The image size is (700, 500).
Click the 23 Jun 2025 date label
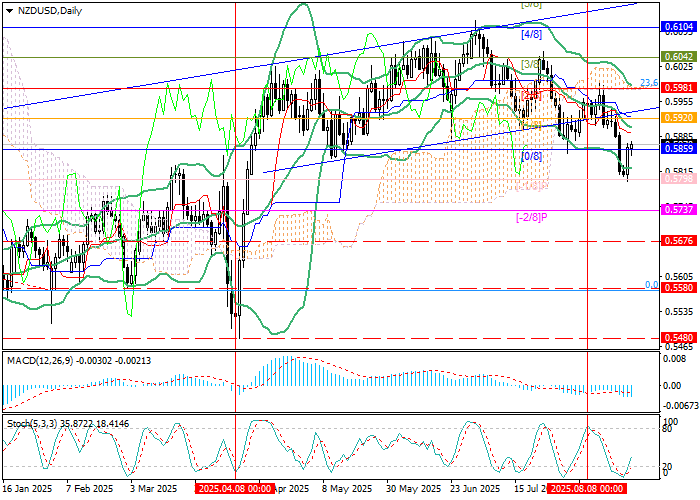tap(475, 488)
